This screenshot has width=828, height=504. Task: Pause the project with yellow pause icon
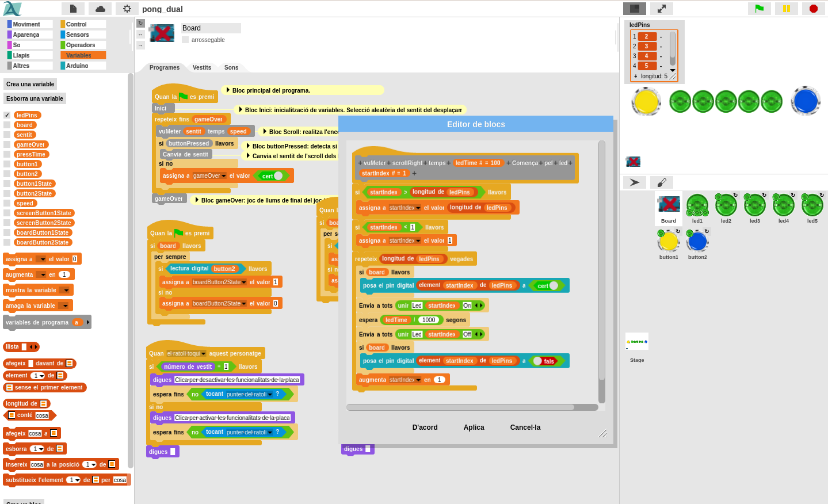[787, 9]
